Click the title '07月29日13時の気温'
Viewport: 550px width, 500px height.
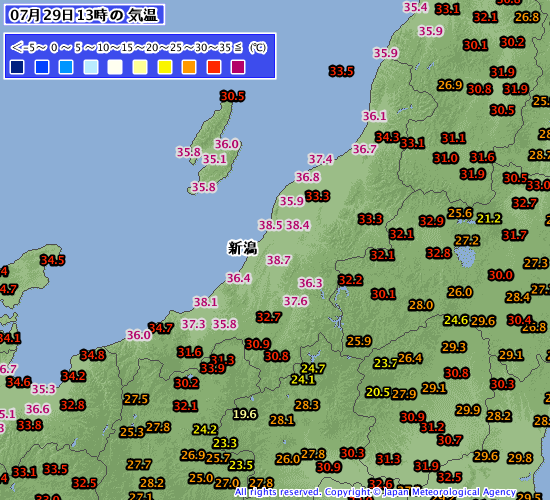click(84, 15)
